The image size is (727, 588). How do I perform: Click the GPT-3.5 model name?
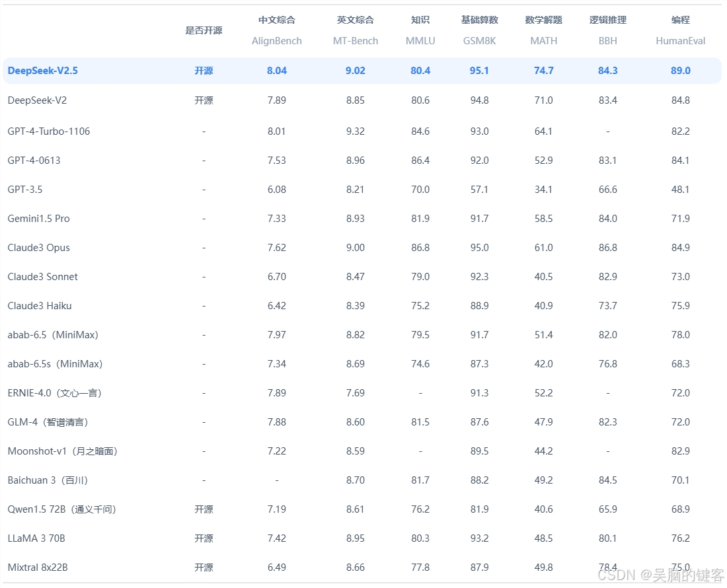[25, 190]
